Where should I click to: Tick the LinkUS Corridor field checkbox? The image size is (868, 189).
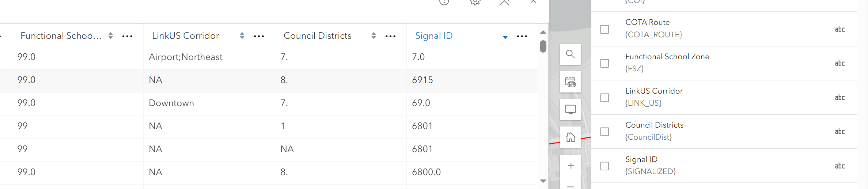pyautogui.click(x=604, y=98)
